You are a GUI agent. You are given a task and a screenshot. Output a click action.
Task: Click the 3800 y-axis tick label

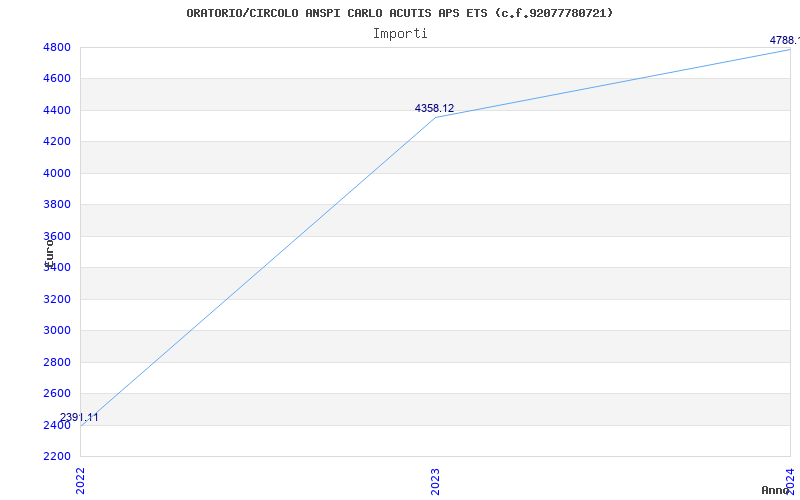click(57, 205)
